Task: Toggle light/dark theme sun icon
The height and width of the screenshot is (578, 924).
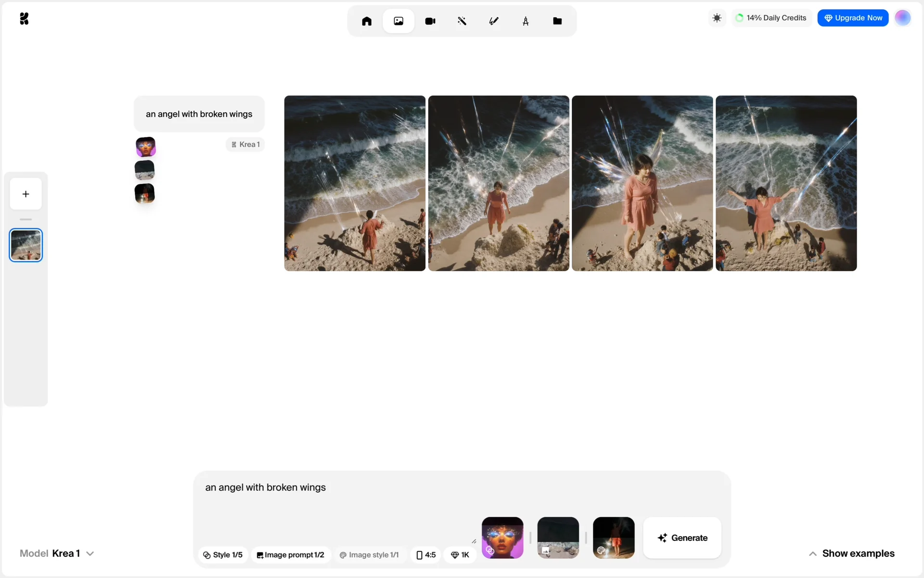Action: [x=717, y=18]
